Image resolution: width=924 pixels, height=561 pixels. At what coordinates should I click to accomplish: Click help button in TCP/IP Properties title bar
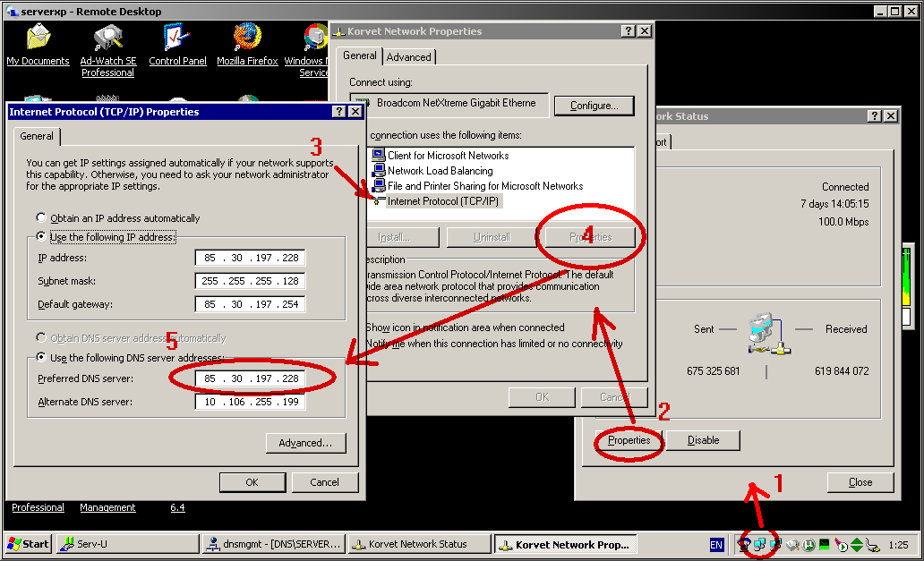coord(338,112)
